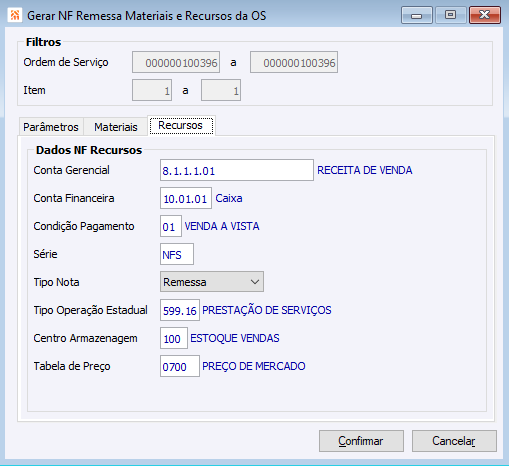509x466 pixels.
Task: Click the Centro Armazenagem label
Action: pos(85,338)
